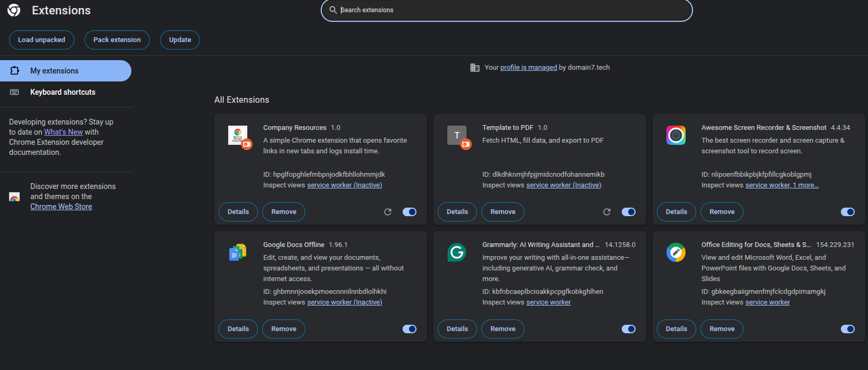Open Details for Google Docs Offline

click(x=238, y=329)
